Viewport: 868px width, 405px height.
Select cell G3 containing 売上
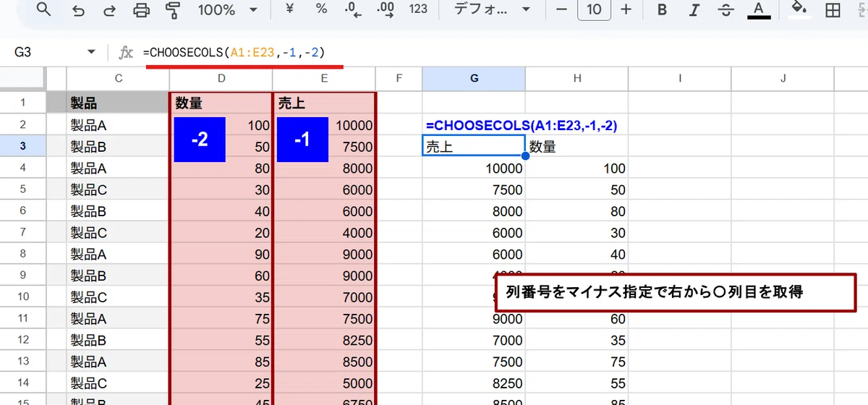tap(474, 146)
